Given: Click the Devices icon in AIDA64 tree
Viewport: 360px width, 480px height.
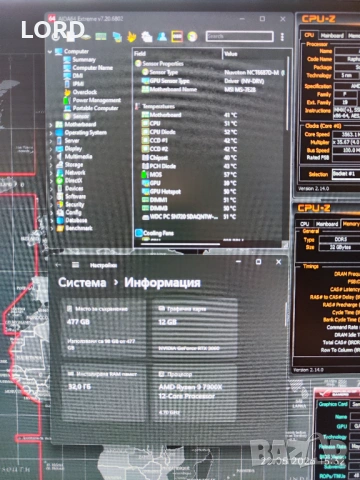Looking at the screenshot, I should coord(60,188).
